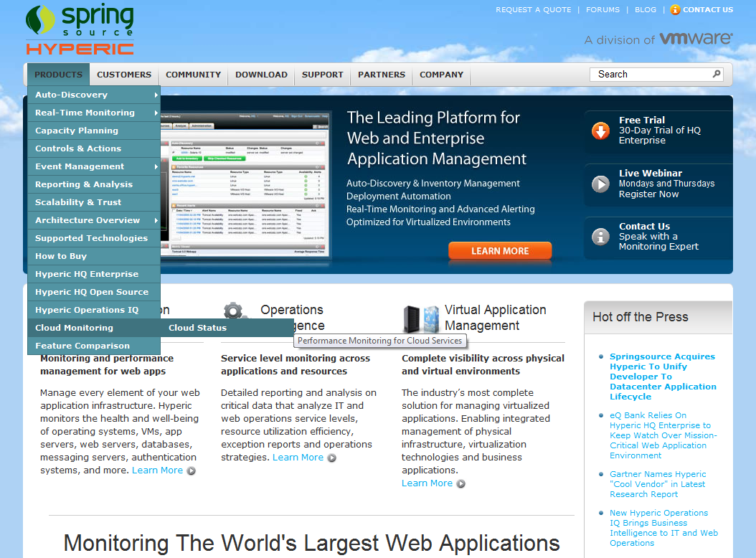The width and height of the screenshot is (756, 558).
Task: Select Feature Comparison menu item
Action: point(94,346)
